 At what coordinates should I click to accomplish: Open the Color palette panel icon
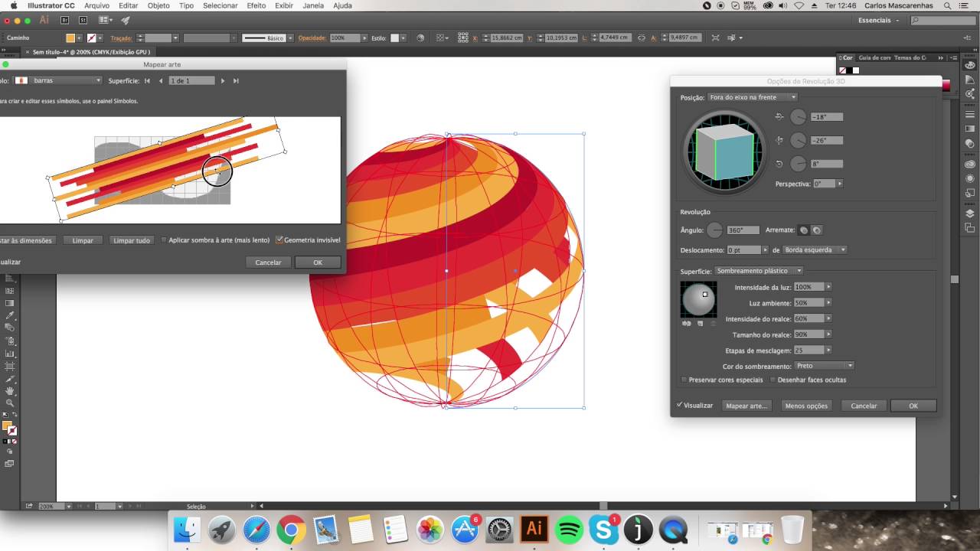tap(969, 65)
